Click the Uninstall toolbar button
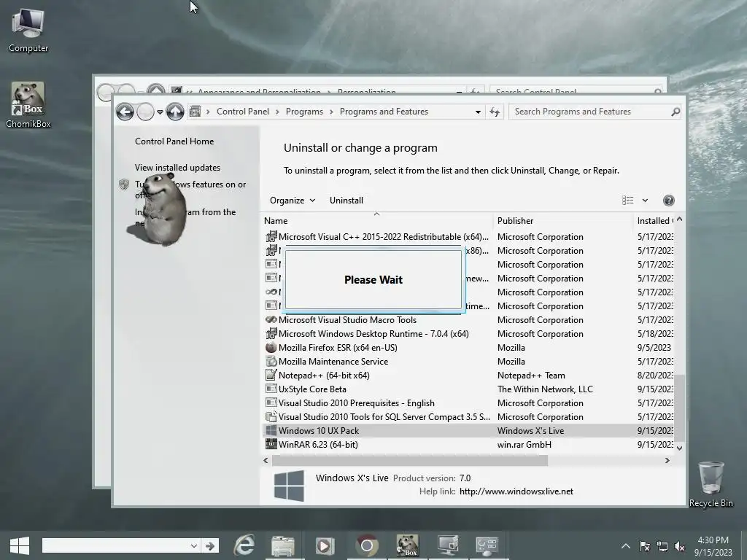This screenshot has width=747, height=560. coord(347,201)
